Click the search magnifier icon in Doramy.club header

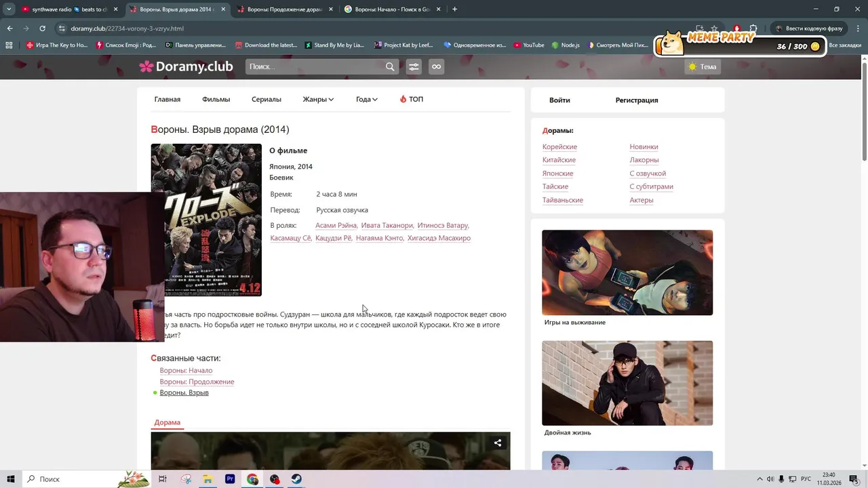[x=390, y=66]
